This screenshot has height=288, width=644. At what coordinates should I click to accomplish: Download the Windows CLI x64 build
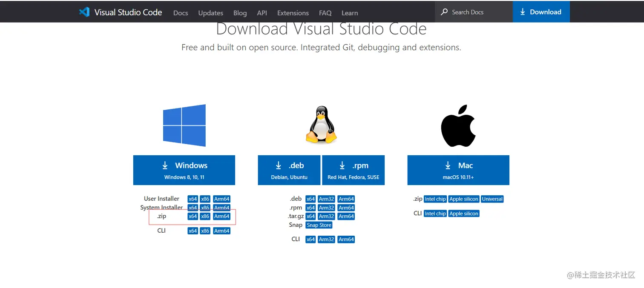coord(193,231)
